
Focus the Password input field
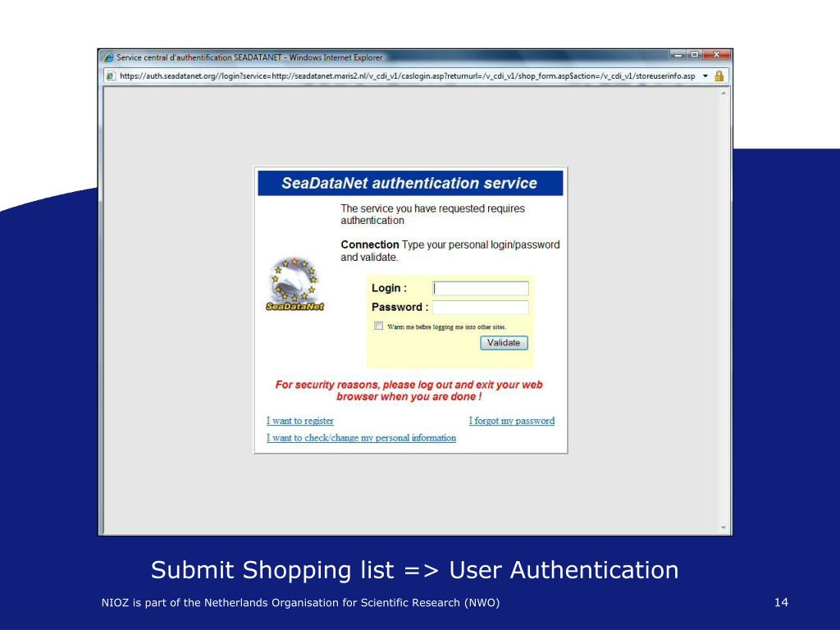click(x=481, y=307)
